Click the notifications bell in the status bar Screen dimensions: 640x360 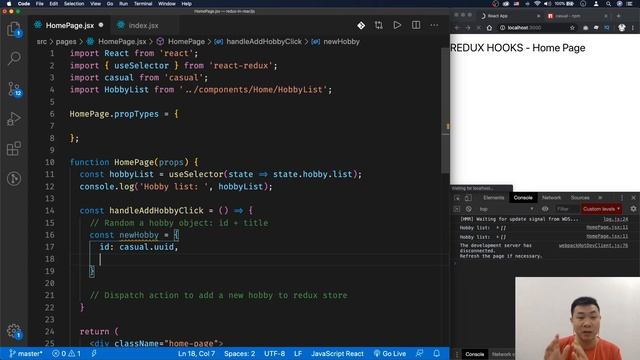tap(436, 353)
